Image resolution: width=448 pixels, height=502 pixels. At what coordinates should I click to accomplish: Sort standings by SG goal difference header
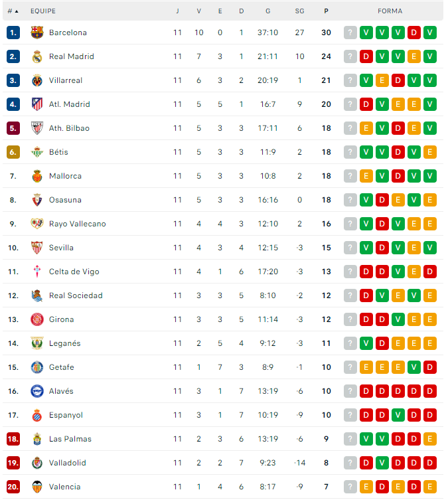[299, 11]
